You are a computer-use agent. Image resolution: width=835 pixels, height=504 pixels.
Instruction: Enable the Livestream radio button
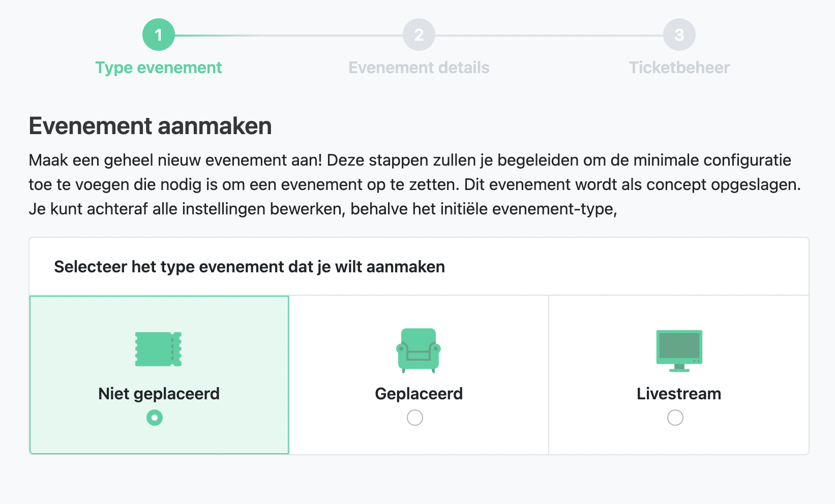(x=675, y=418)
